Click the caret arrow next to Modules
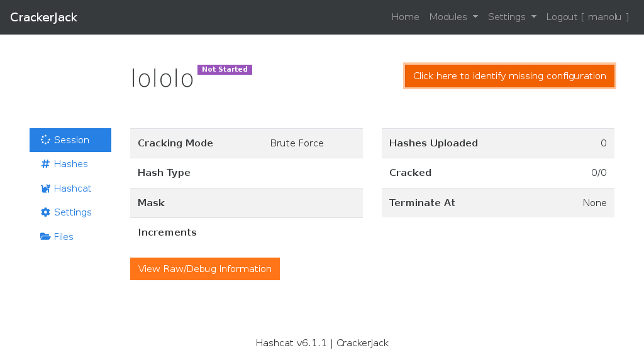This screenshot has height=360, width=644. click(475, 17)
